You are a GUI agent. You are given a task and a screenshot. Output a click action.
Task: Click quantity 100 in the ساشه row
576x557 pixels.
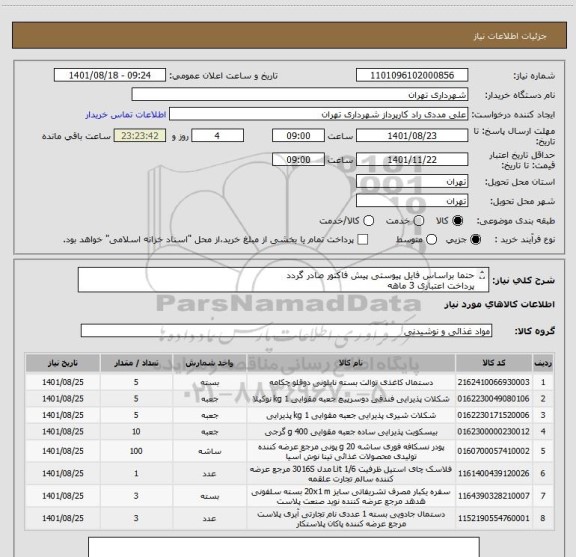click(136, 451)
